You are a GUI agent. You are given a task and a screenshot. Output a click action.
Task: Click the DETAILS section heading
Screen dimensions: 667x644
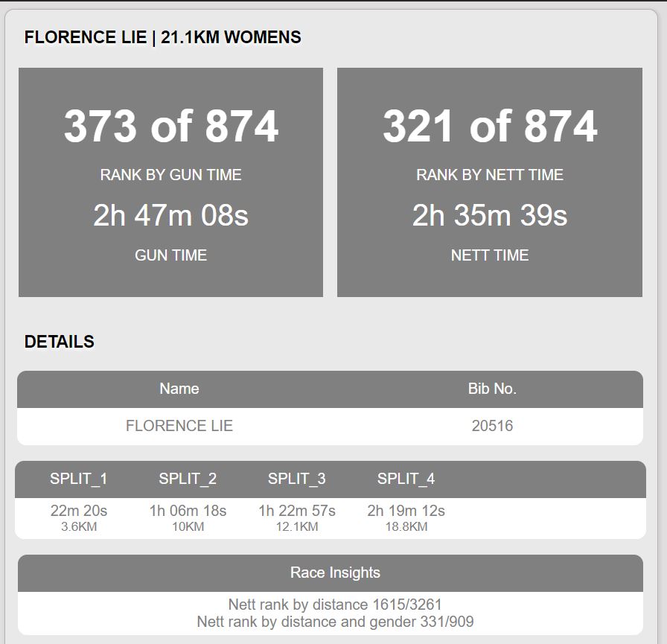(59, 342)
